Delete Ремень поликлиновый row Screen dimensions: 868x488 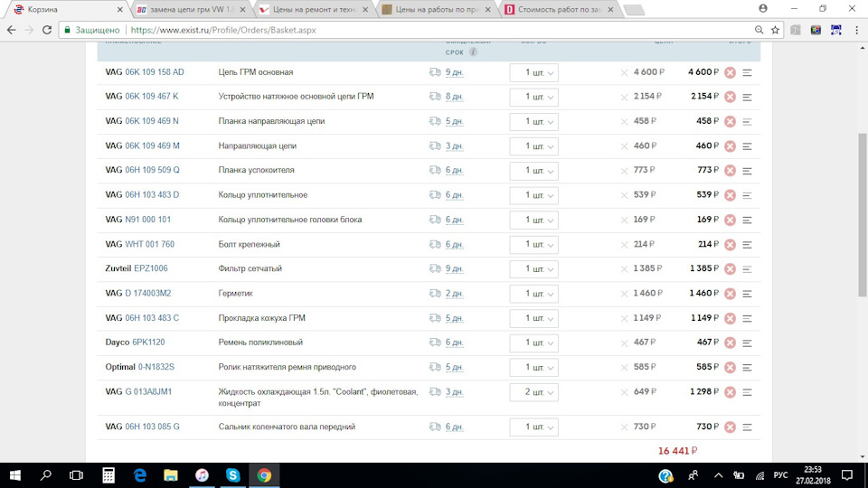tap(731, 343)
